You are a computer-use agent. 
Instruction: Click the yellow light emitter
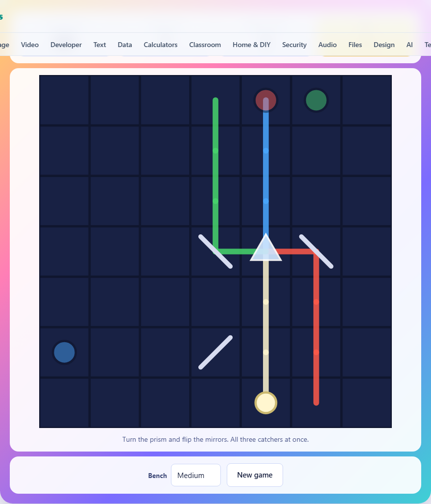(x=266, y=403)
